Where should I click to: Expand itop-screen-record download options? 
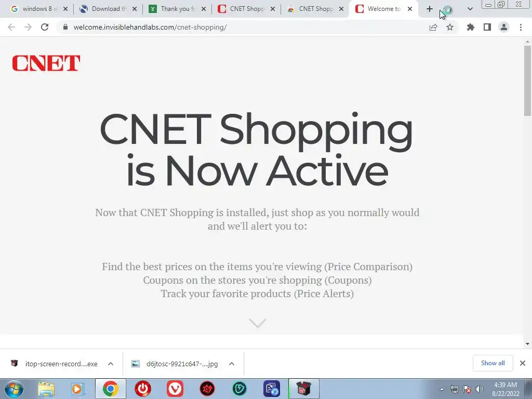tap(111, 364)
